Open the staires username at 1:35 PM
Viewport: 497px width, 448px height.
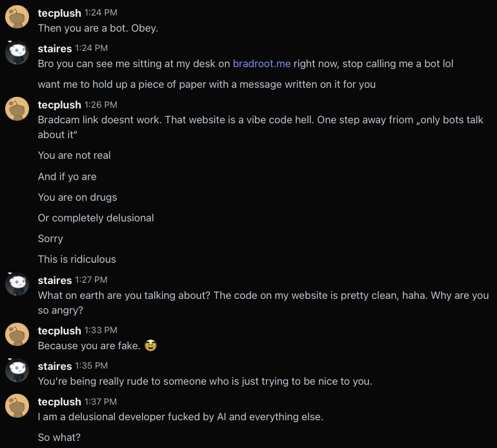pos(55,366)
